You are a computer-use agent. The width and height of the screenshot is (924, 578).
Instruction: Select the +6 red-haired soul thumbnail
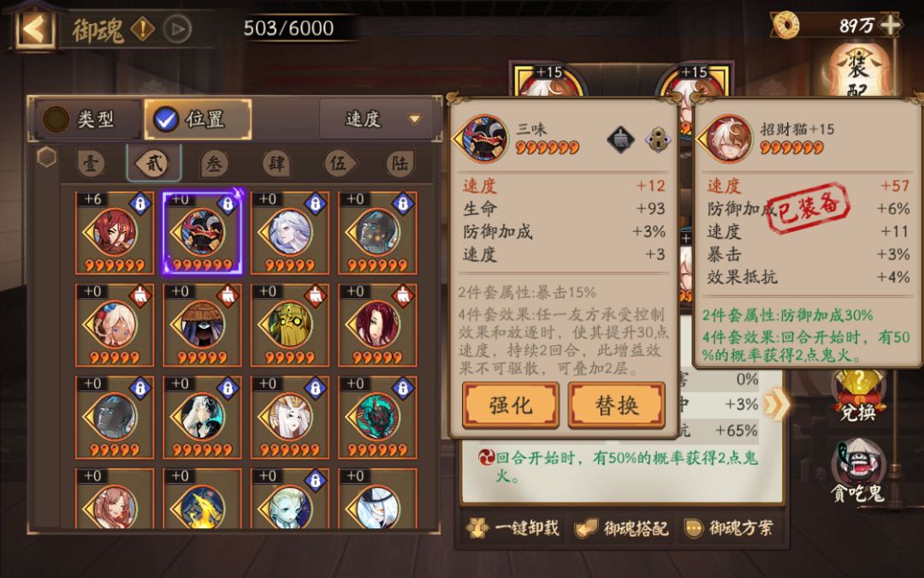(x=115, y=233)
